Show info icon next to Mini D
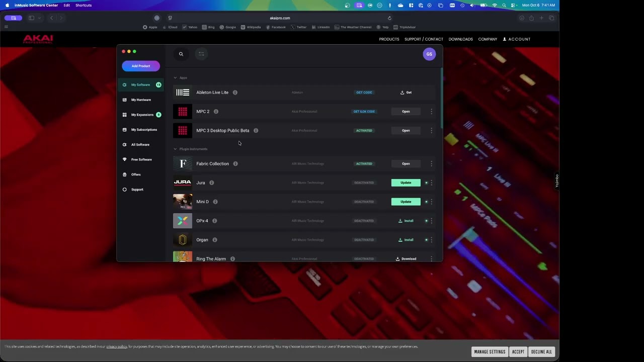Viewport: 644px width, 362px height. tap(215, 202)
